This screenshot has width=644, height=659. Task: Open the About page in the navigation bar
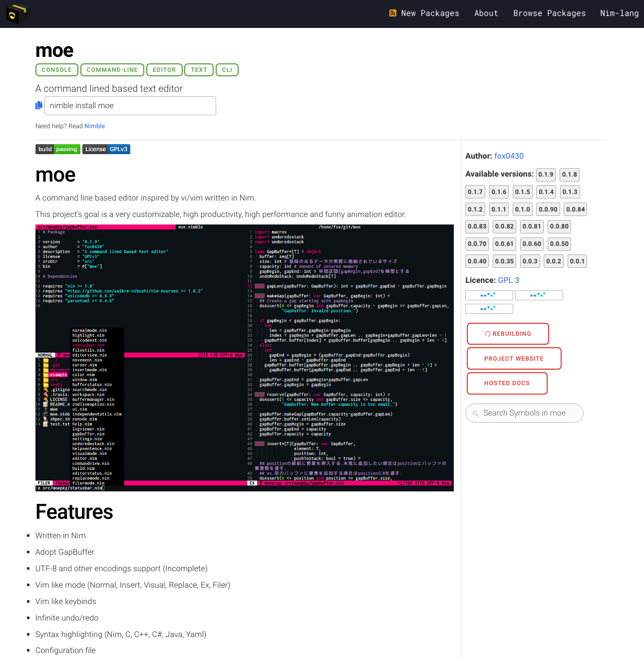coord(486,13)
